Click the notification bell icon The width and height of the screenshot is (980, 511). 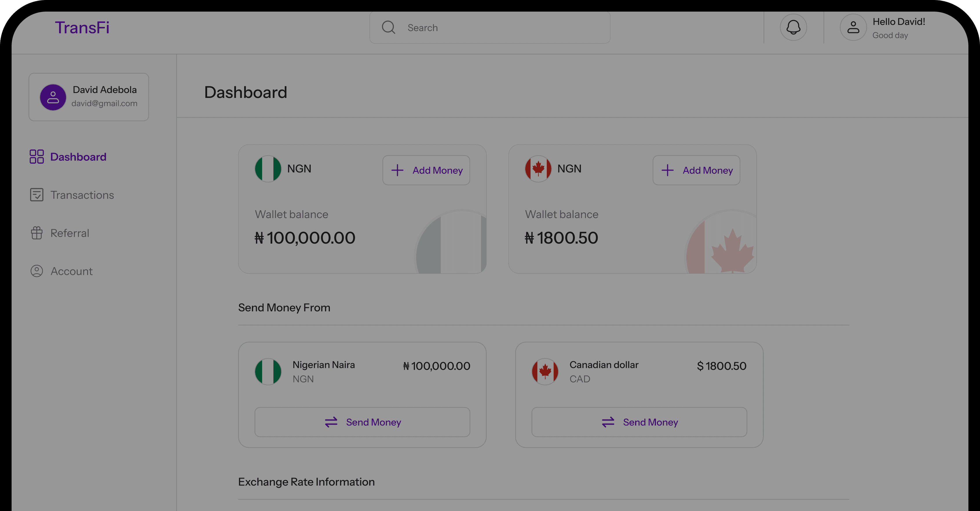tap(793, 28)
